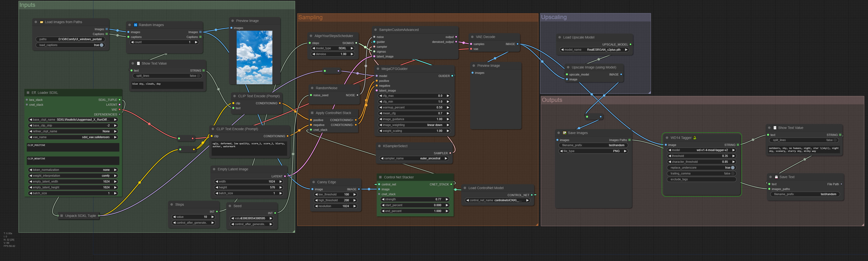Click the snake icon on WD14 Tagger

[694, 138]
